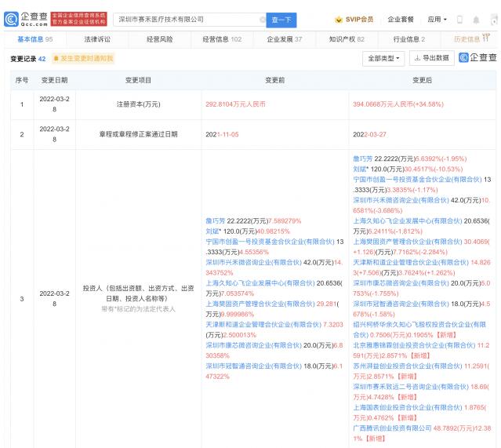The height and width of the screenshot is (448, 501).
Task: Open 刘斌 link in the 变更后 column
Action: coord(360,169)
